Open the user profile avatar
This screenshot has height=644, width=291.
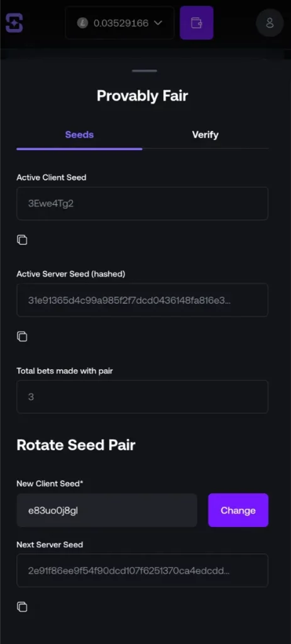(x=270, y=23)
